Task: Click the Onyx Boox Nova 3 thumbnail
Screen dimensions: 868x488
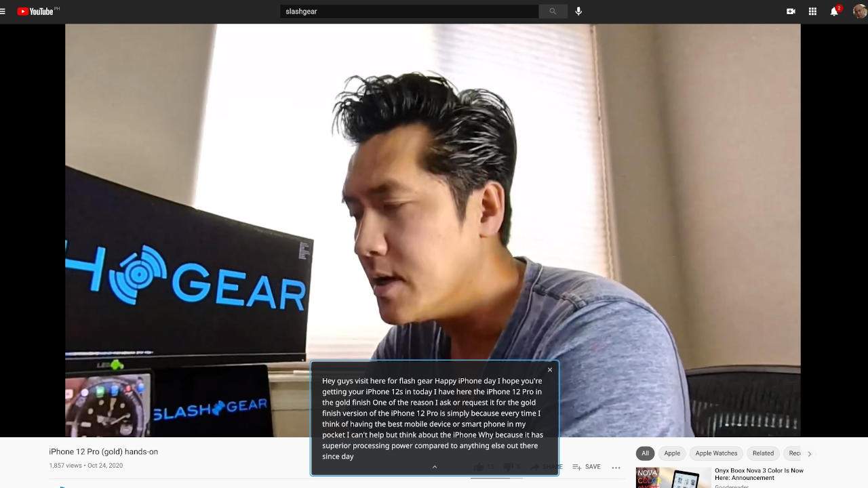Action: tap(673, 479)
